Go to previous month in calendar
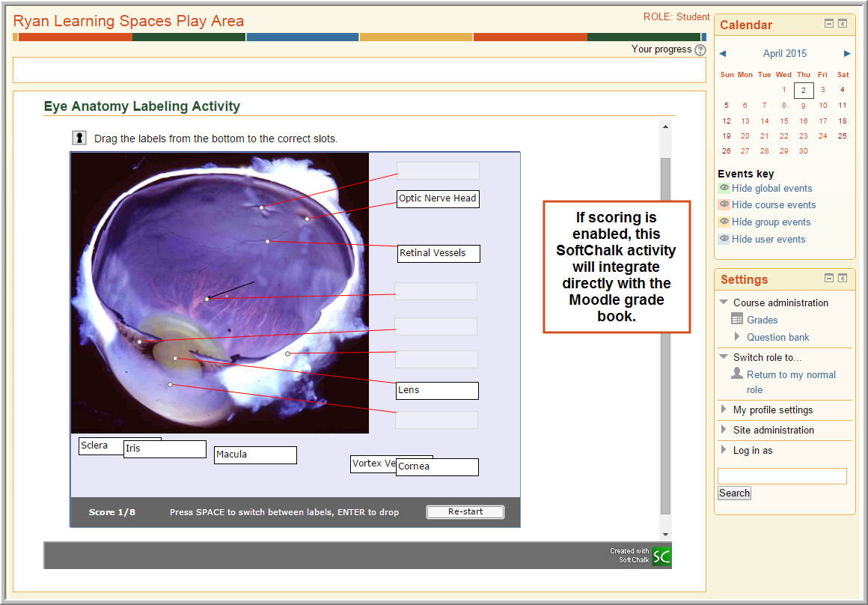Screen dimensions: 868x605 (722, 53)
